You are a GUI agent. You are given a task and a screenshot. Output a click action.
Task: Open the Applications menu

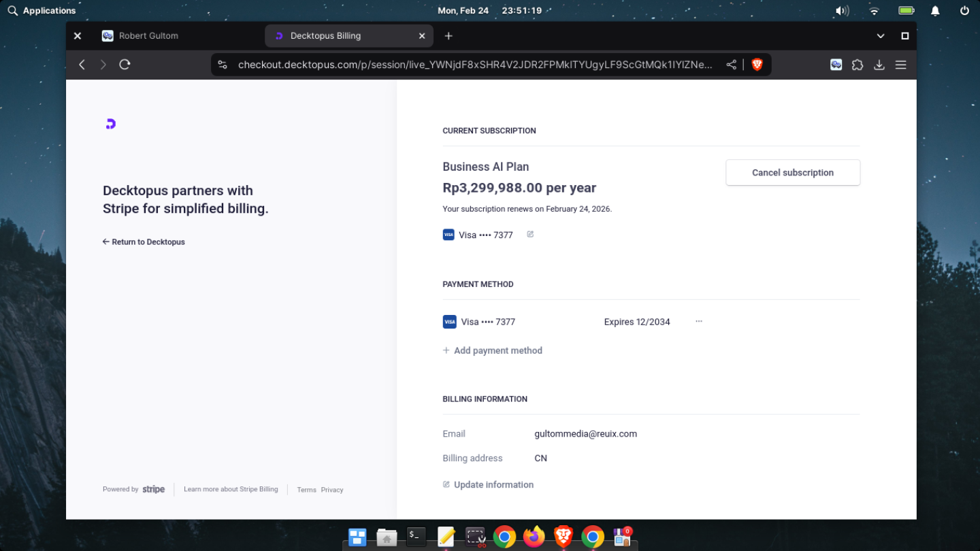coord(42,11)
